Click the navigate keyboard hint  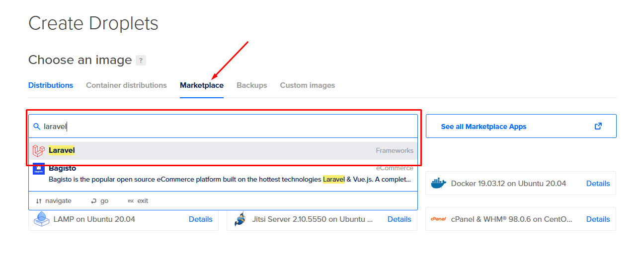point(54,201)
